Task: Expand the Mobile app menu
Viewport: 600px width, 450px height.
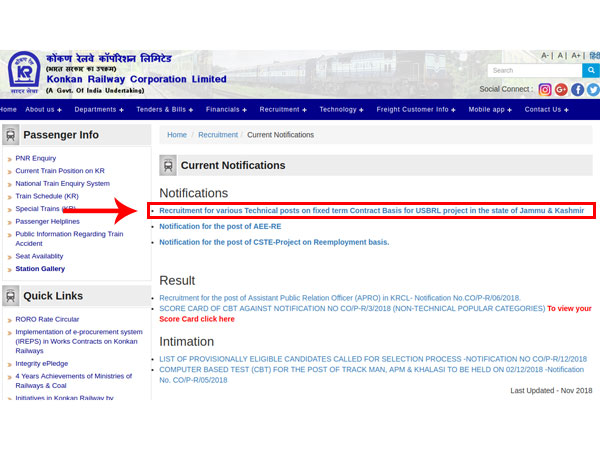Action: coord(490,109)
